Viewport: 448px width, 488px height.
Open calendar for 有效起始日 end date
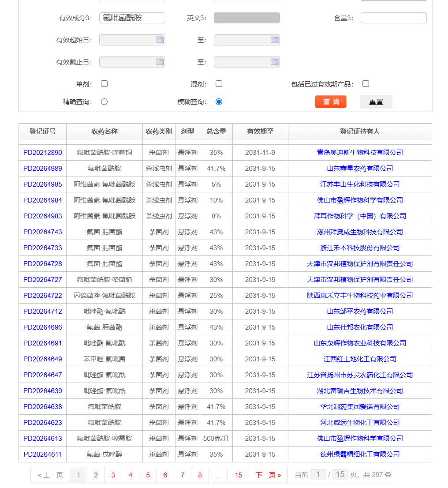point(274,40)
